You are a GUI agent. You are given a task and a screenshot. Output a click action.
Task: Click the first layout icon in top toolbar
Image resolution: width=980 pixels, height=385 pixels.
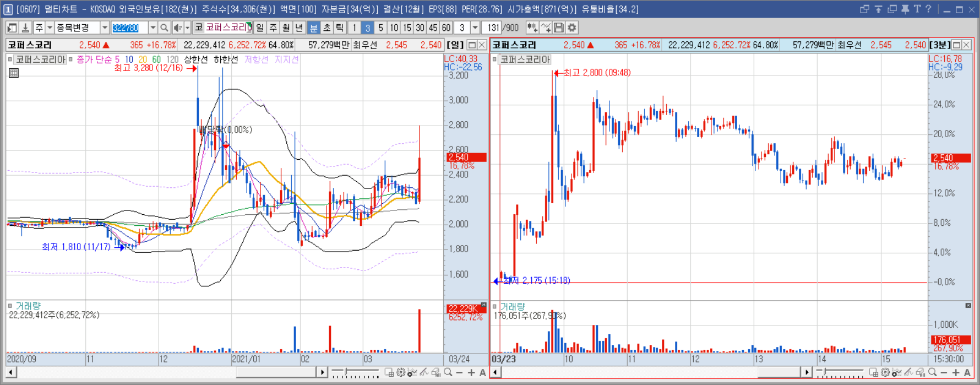[12, 28]
